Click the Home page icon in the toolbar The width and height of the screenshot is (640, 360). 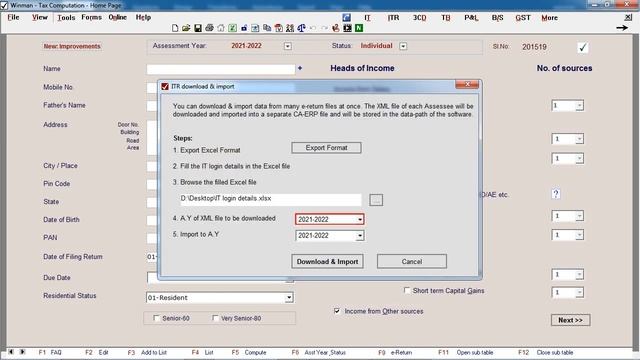tap(221, 28)
